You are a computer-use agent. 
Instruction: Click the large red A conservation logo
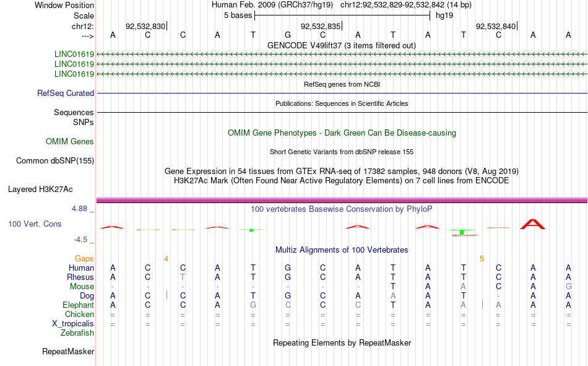tap(533, 224)
